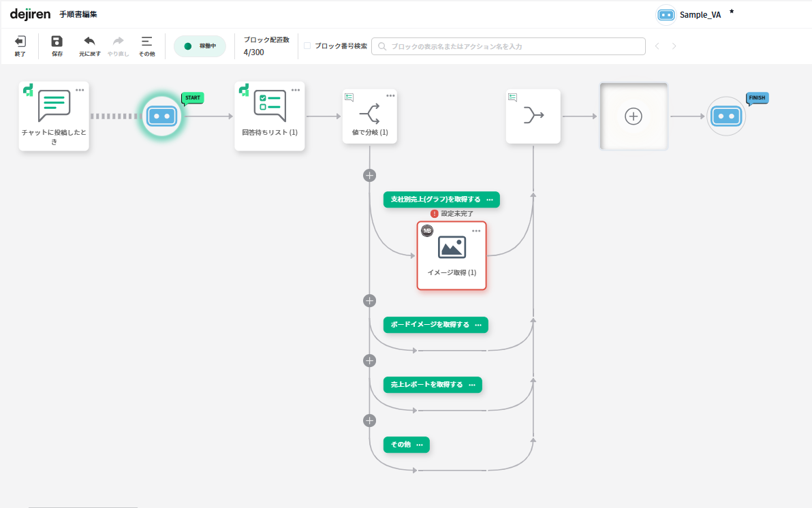Click the 元に戻す undo arrow
Screen dimensions: 812x508
point(89,42)
